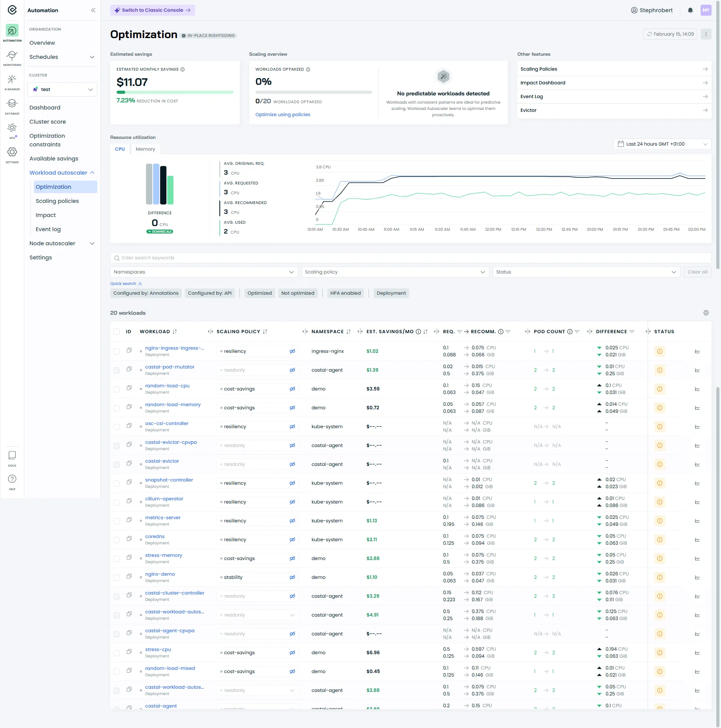Click the notification bell icon

click(690, 10)
